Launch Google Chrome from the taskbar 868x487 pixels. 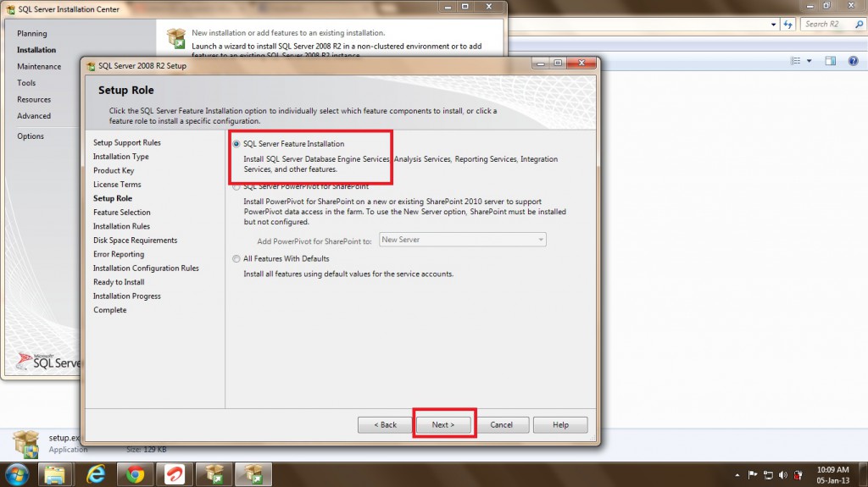pos(135,473)
